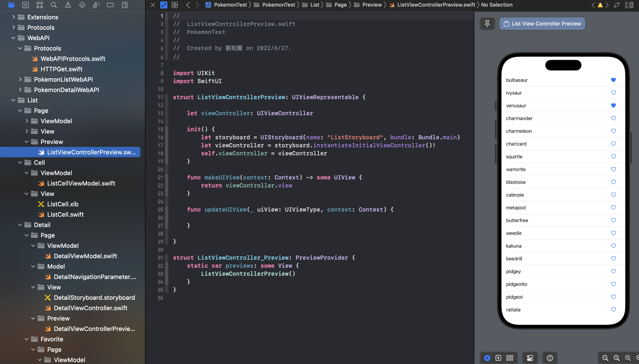This screenshot has width=639, height=364.
Task: Open the Test navigator checkmark icon
Action: (82, 5)
